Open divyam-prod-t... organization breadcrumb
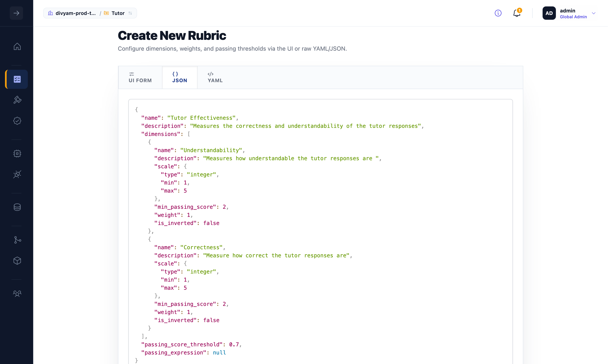 coord(76,13)
